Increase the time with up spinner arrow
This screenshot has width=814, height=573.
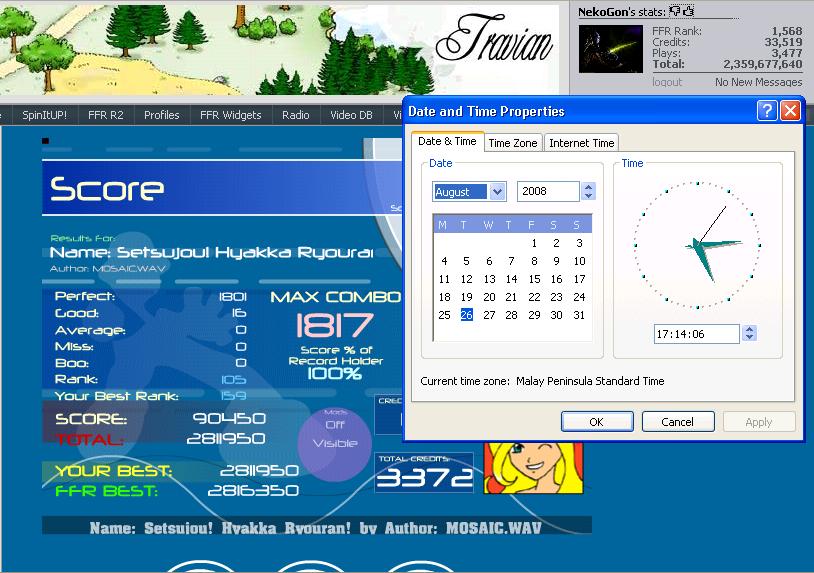749,329
